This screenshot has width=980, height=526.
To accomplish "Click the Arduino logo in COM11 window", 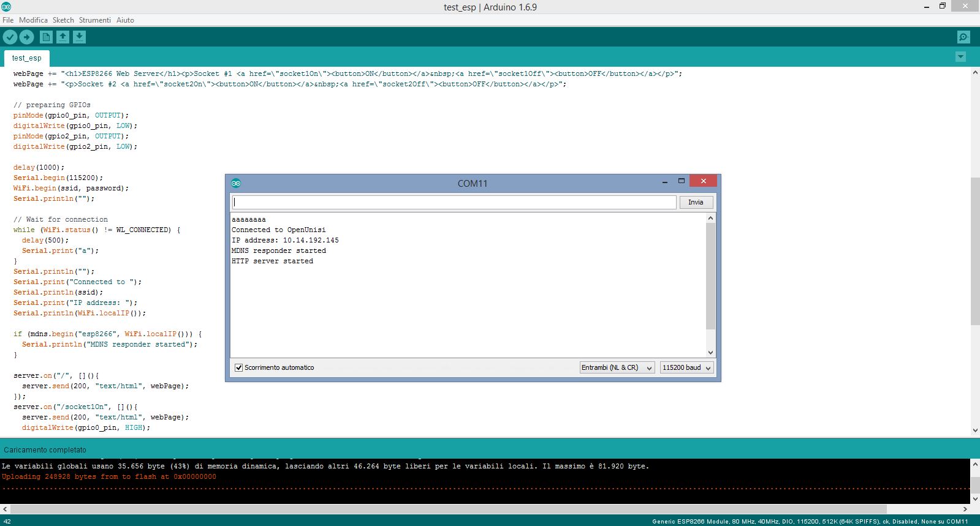I will click(236, 183).
